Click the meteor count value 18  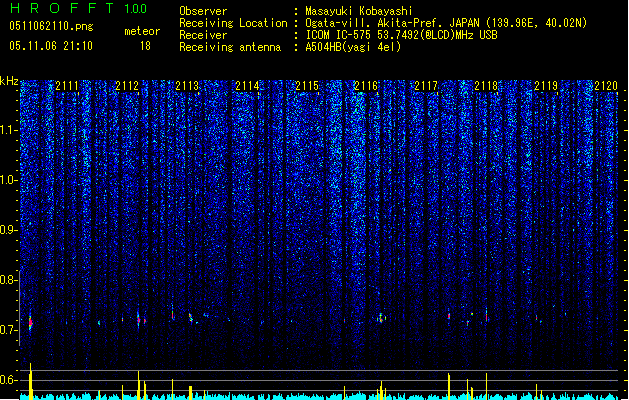(145, 46)
